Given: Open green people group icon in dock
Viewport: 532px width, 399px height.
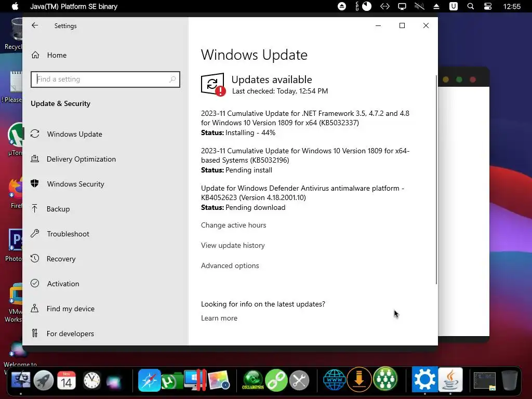Looking at the screenshot, I should coord(385,380).
